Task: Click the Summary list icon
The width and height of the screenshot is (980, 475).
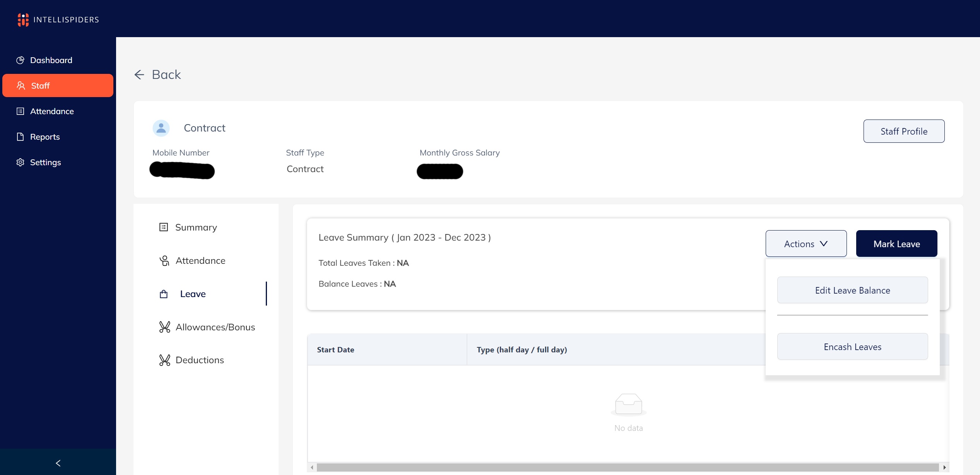Action: pyautogui.click(x=164, y=227)
